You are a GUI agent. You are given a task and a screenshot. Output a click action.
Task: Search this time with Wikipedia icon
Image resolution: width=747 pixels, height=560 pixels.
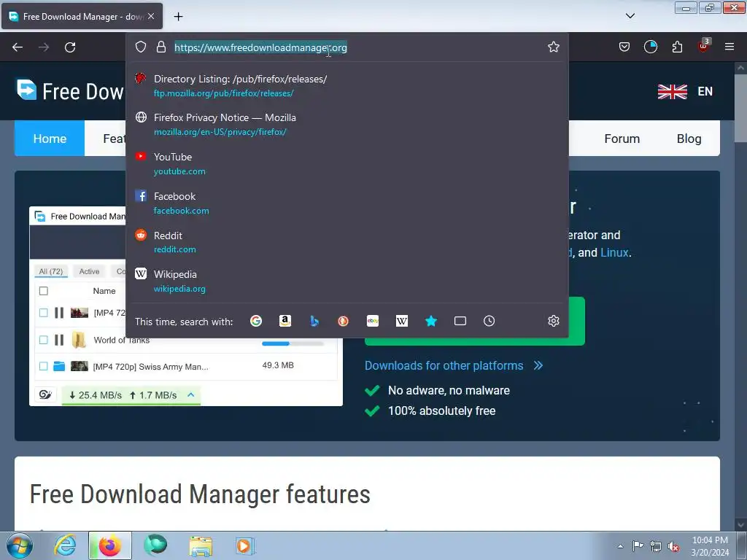[x=402, y=321]
